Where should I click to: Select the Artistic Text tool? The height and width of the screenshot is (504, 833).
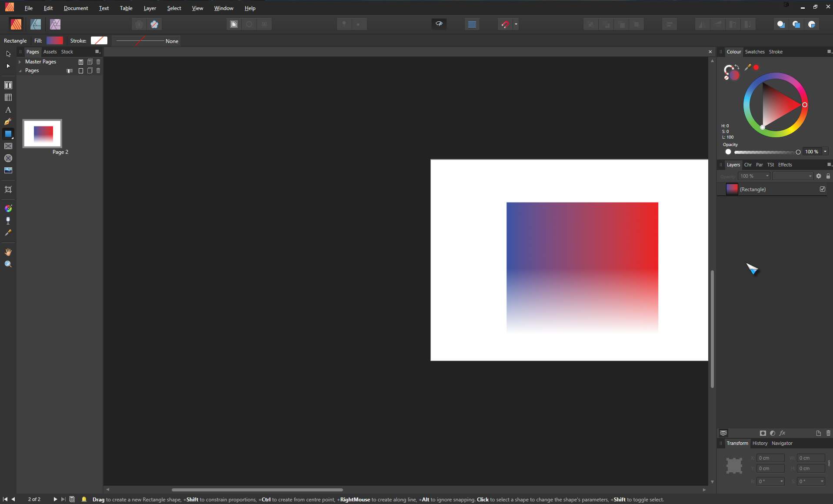coord(8,110)
